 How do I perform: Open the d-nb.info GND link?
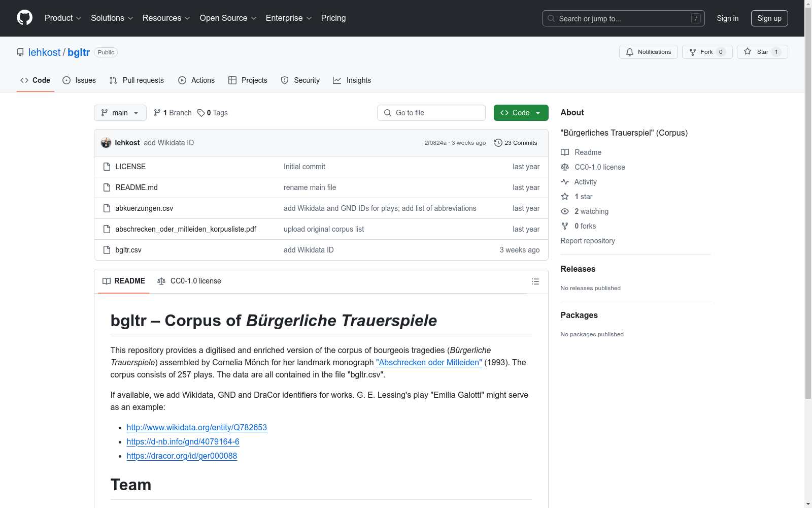(x=183, y=441)
